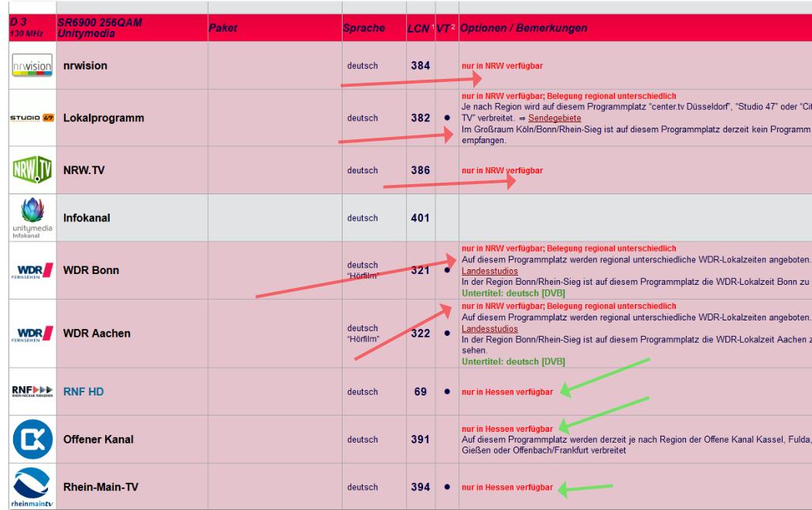The image size is (812, 510).
Task: Click the Studio 47 logo
Action: [x=32, y=118]
